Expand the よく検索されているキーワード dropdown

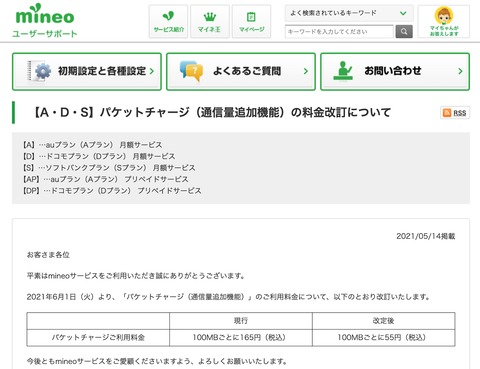(349, 13)
